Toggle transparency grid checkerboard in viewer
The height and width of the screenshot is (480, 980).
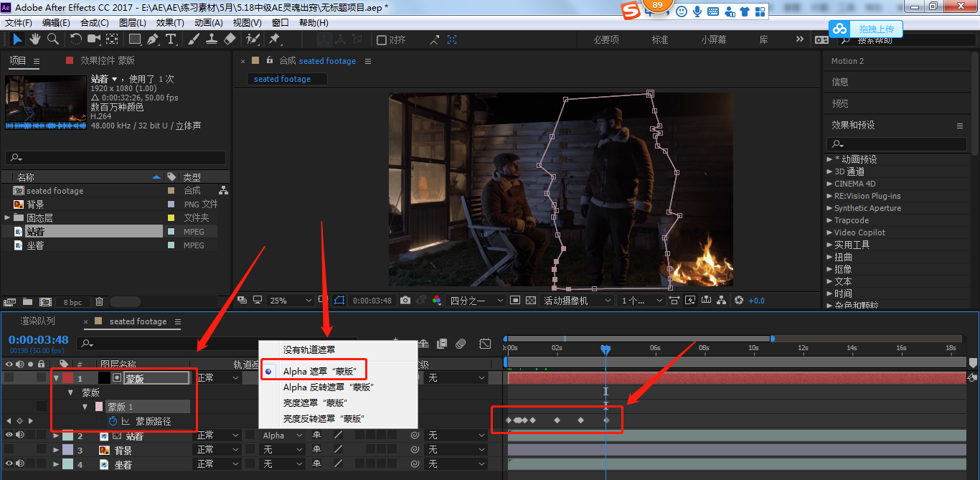pos(531,301)
